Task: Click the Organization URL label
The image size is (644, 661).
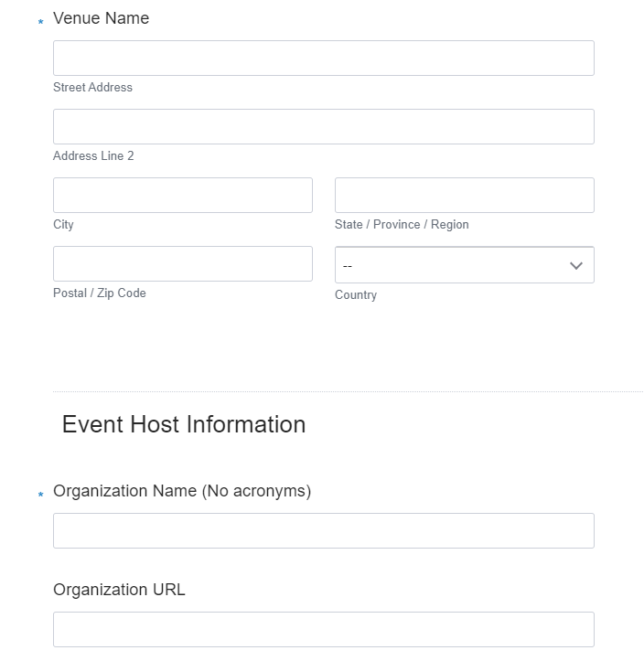Action: point(119,590)
